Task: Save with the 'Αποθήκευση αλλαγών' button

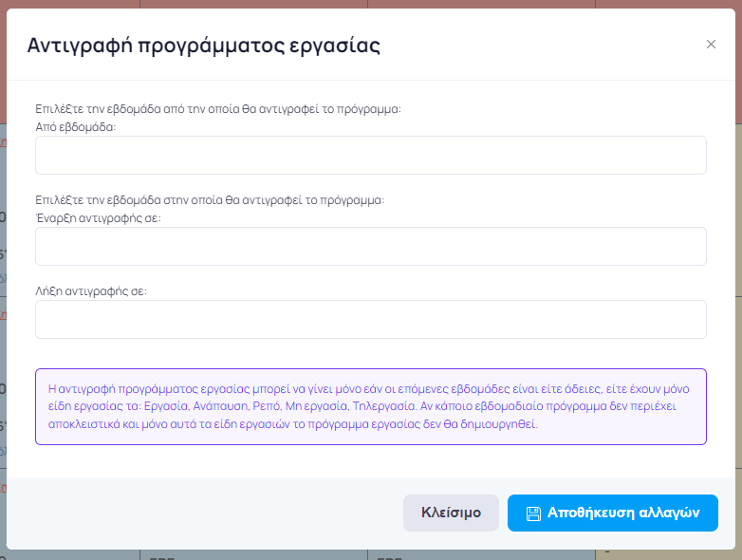Action: (612, 513)
